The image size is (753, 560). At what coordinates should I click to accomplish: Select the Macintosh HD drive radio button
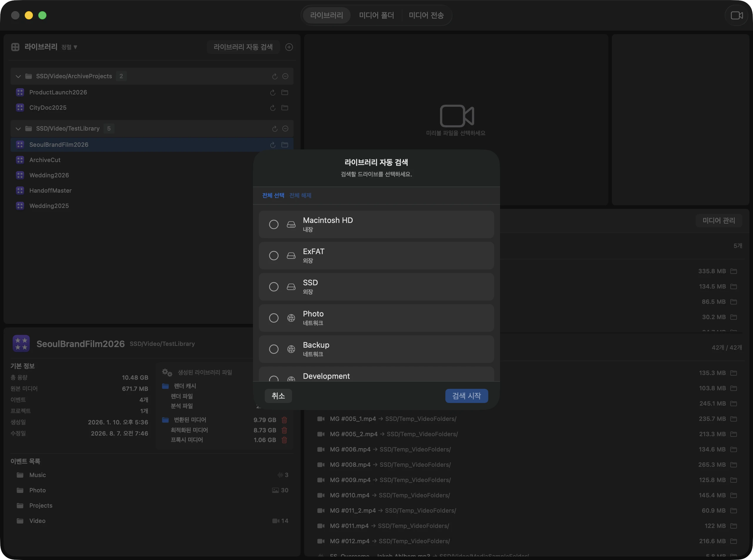[274, 224]
